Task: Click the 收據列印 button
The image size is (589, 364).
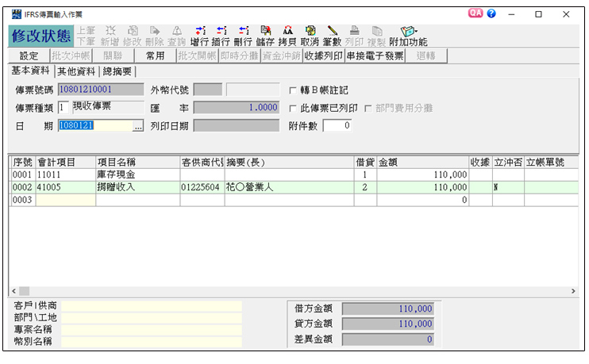Action: click(x=322, y=56)
